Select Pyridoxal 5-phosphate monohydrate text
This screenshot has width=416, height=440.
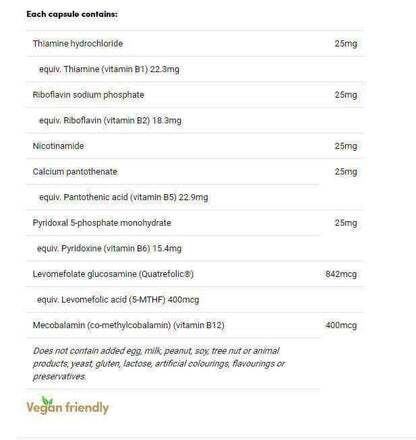102,223
